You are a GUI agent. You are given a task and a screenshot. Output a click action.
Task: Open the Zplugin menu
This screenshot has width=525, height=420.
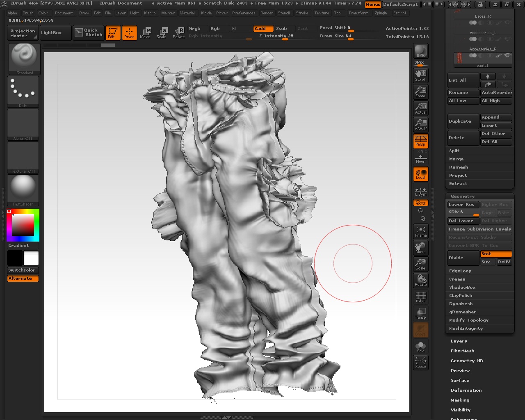click(x=381, y=13)
